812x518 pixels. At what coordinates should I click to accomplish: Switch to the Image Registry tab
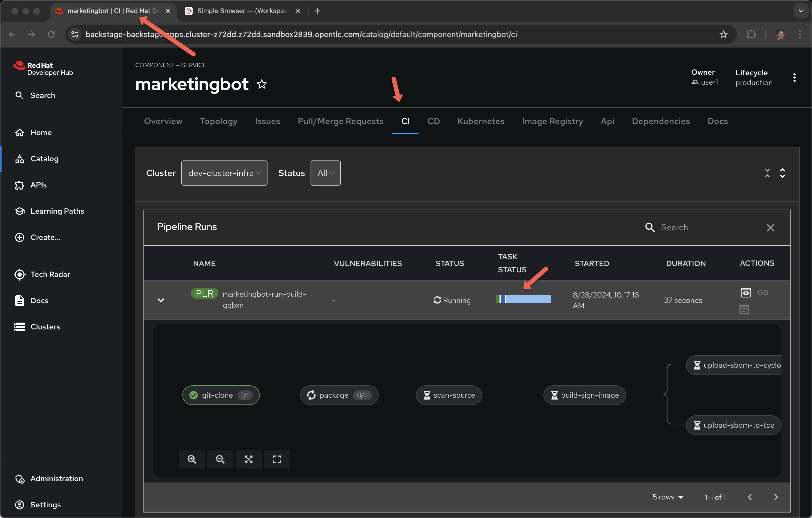pyautogui.click(x=552, y=121)
